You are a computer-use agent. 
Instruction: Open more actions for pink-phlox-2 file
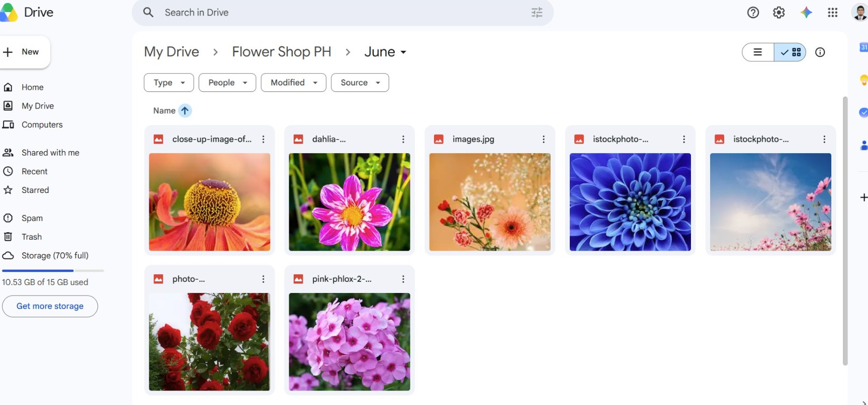click(x=403, y=279)
